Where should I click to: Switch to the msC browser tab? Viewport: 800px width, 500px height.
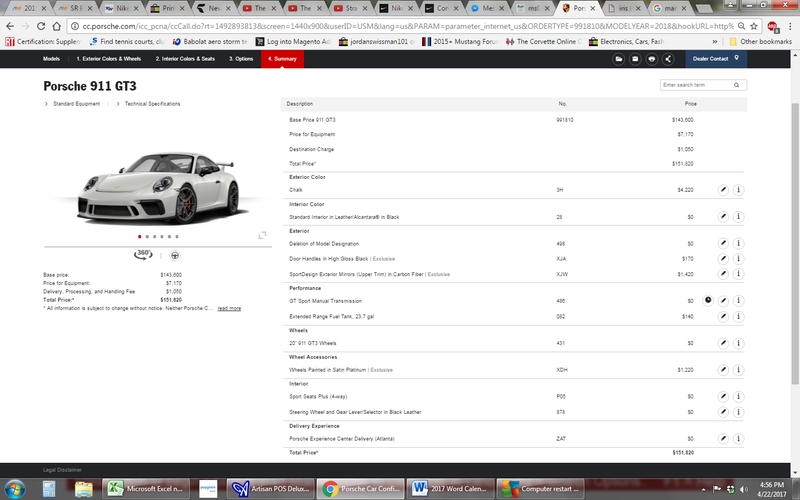533,8
